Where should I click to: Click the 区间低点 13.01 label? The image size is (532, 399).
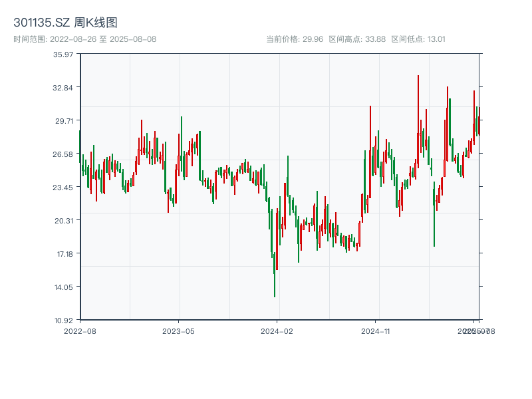(x=418, y=39)
